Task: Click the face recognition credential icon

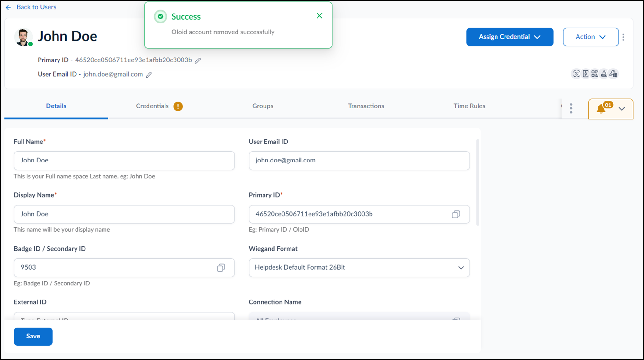Action: click(577, 74)
